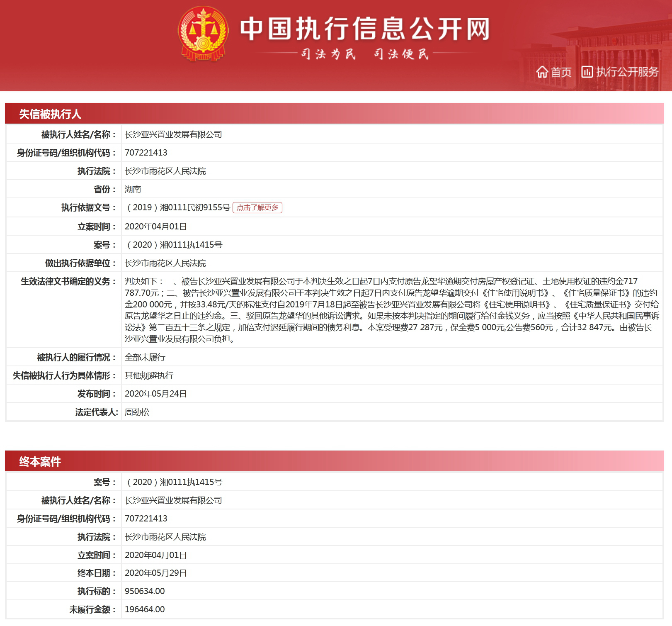Click the site title 中国执行信息公开网
Viewport: 672px width, 626px height.
(x=365, y=29)
